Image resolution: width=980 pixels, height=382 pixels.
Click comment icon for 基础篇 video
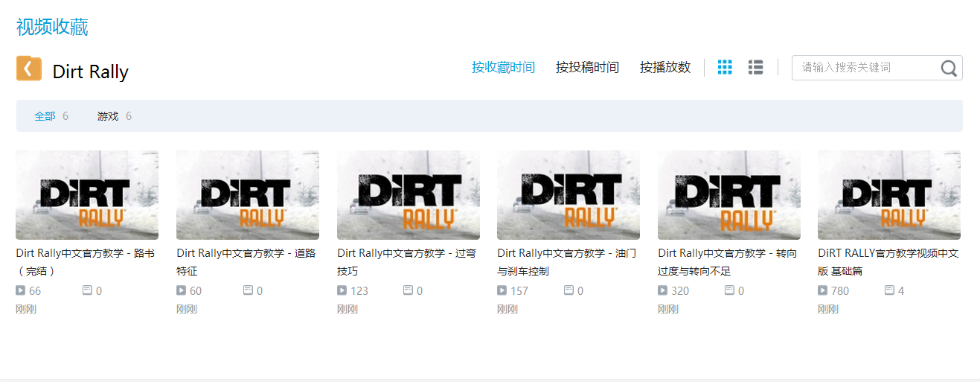(x=889, y=290)
